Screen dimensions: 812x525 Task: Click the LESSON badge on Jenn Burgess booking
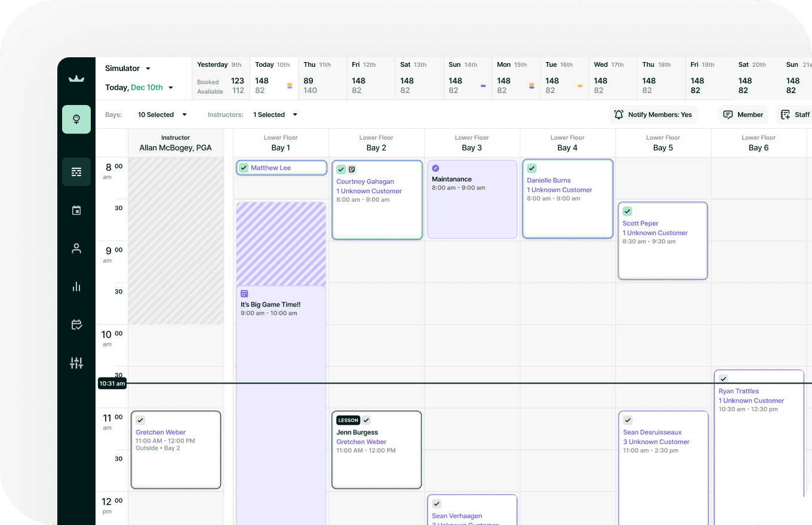pos(348,420)
